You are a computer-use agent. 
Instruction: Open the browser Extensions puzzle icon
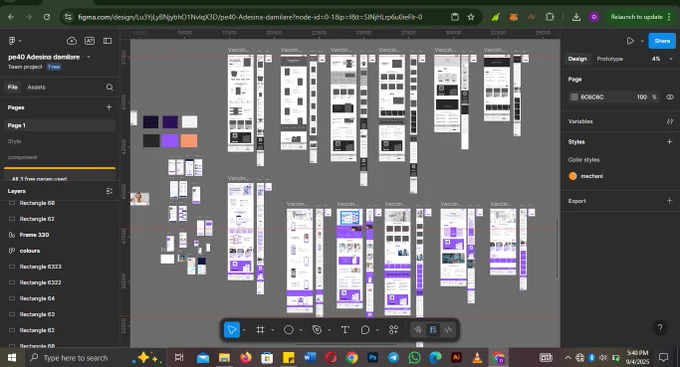tap(549, 17)
